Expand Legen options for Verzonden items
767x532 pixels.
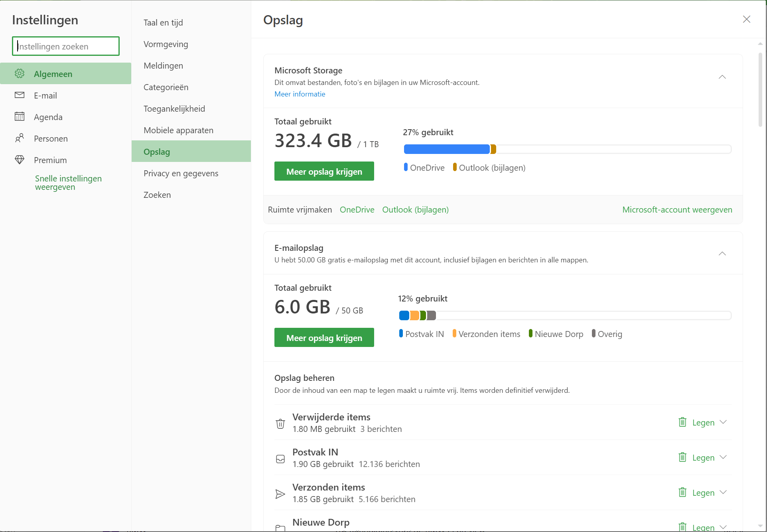click(x=723, y=492)
